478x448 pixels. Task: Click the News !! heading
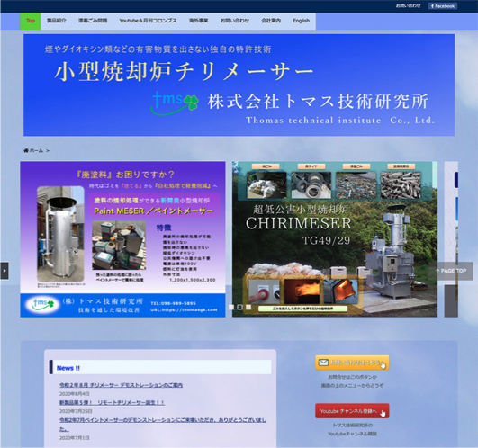click(68, 368)
